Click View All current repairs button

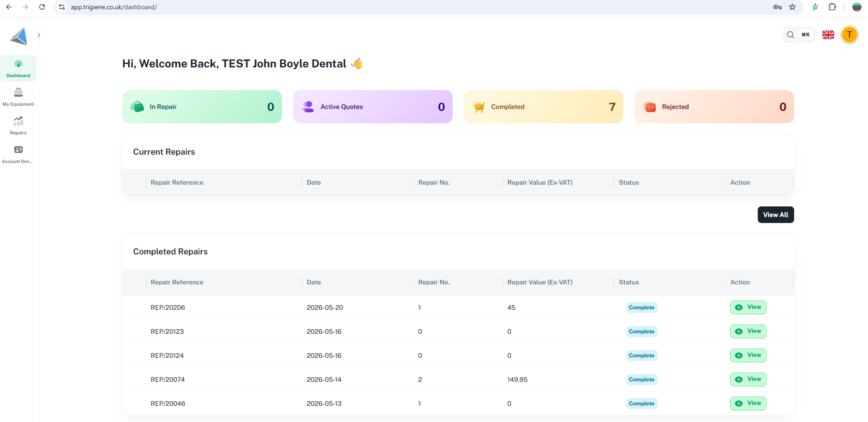tap(776, 215)
